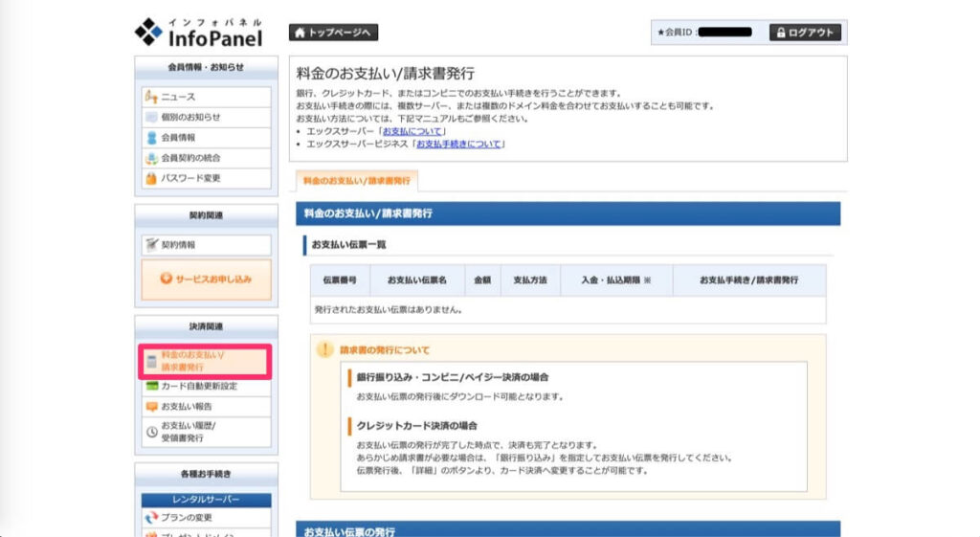Open エックスサーバー お支払について link

pos(412,131)
